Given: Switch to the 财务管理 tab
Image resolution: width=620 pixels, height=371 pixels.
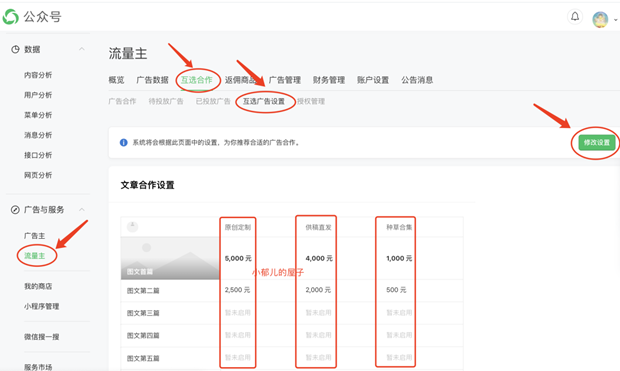Looking at the screenshot, I should point(329,80).
